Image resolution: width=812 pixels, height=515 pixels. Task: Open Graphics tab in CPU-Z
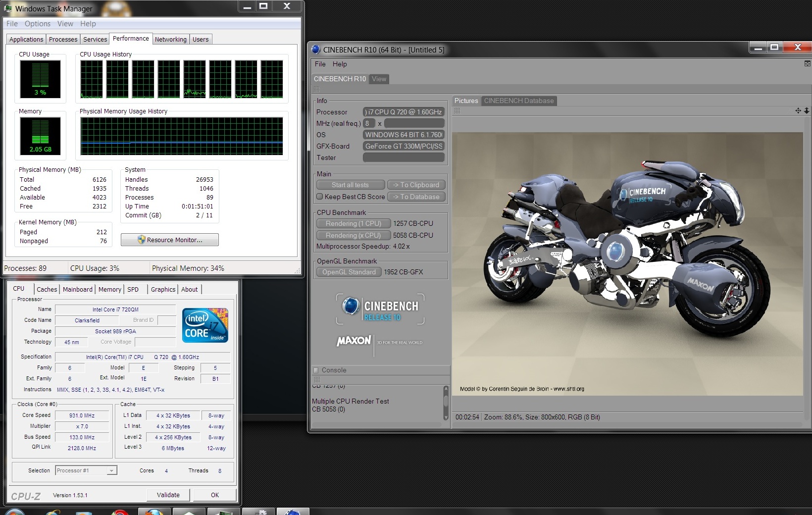pyautogui.click(x=163, y=290)
